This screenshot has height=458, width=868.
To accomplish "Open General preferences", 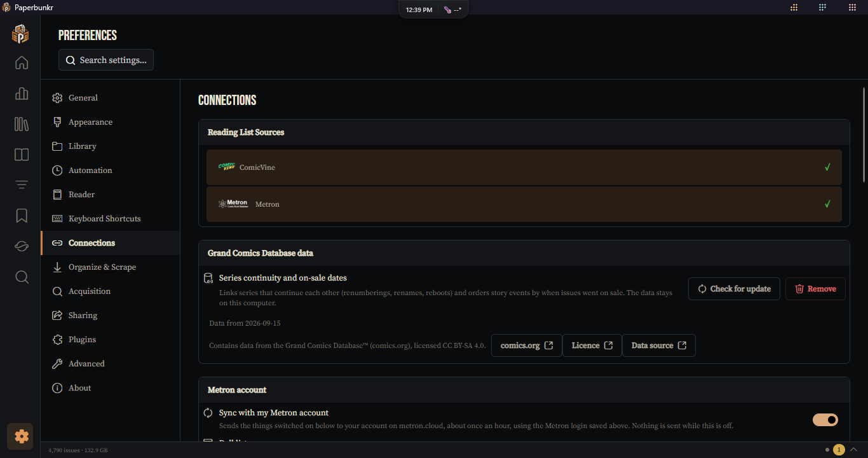I will pos(111,98).
